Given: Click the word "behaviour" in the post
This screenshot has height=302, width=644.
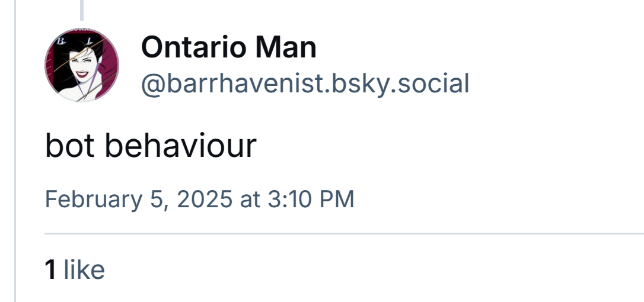Looking at the screenshot, I should 180,145.
